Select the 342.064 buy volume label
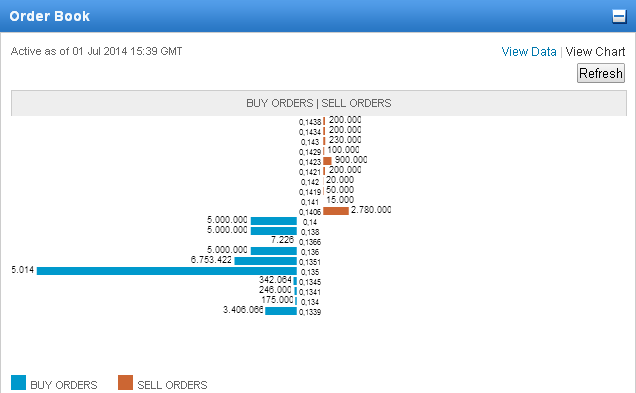Image resolution: width=636 pixels, height=393 pixels. click(275, 280)
